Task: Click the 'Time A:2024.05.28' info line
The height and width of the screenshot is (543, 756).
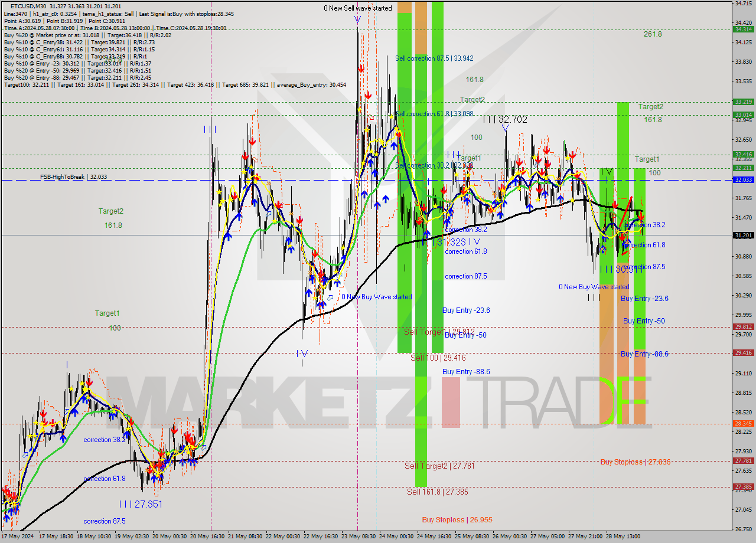Action: (115, 28)
